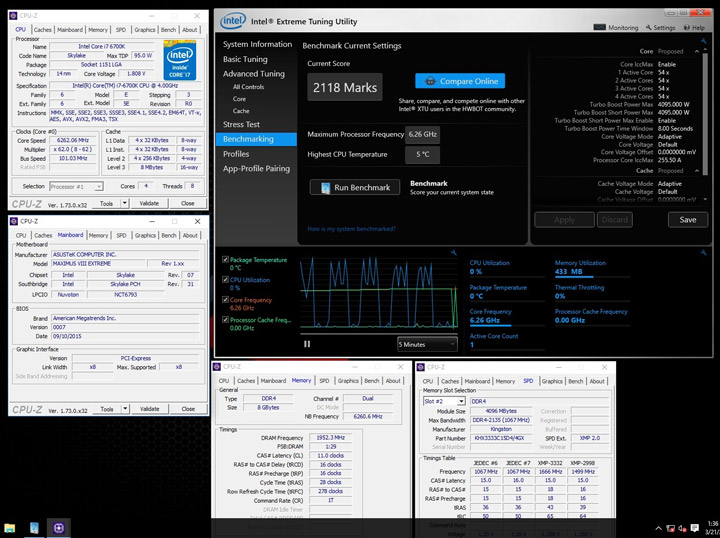Open Monitoring view in Intel XTU header
Screen dimensions: 720x538
pyautogui.click(x=617, y=28)
